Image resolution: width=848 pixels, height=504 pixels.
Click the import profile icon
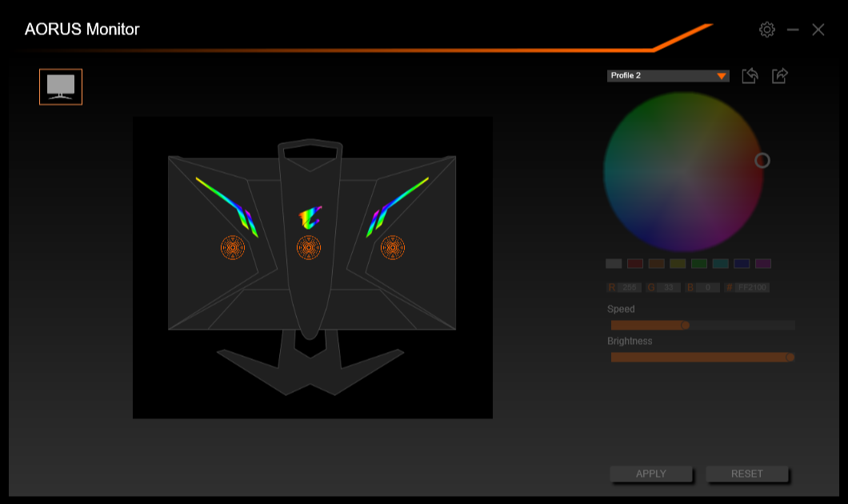pyautogui.click(x=750, y=76)
